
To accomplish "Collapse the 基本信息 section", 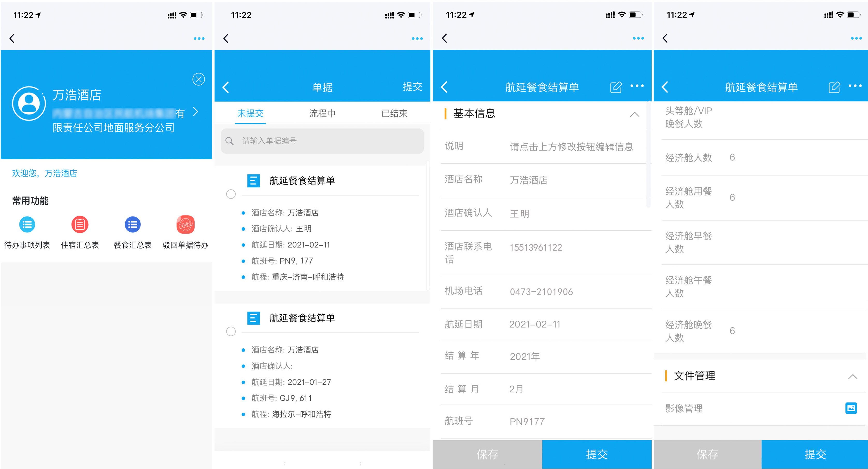I will coord(635,114).
